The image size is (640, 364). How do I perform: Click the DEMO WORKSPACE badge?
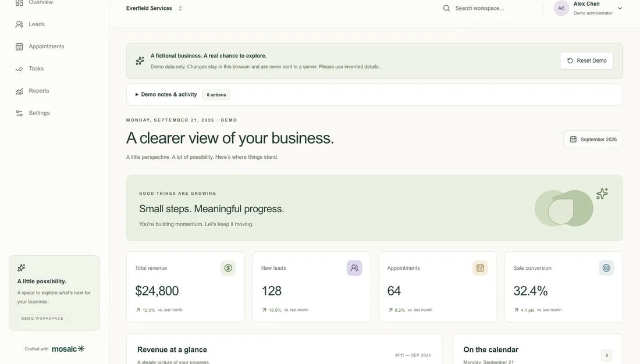[42, 319]
